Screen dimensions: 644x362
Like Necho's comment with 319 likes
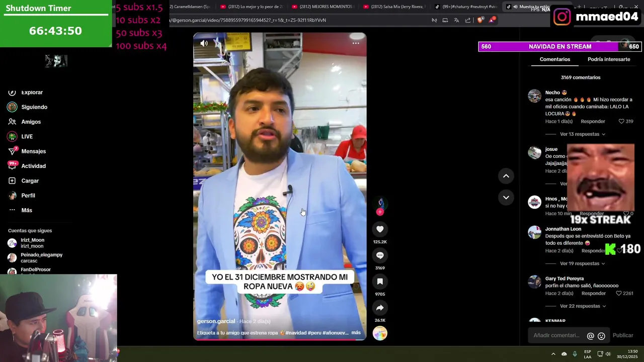(x=621, y=121)
